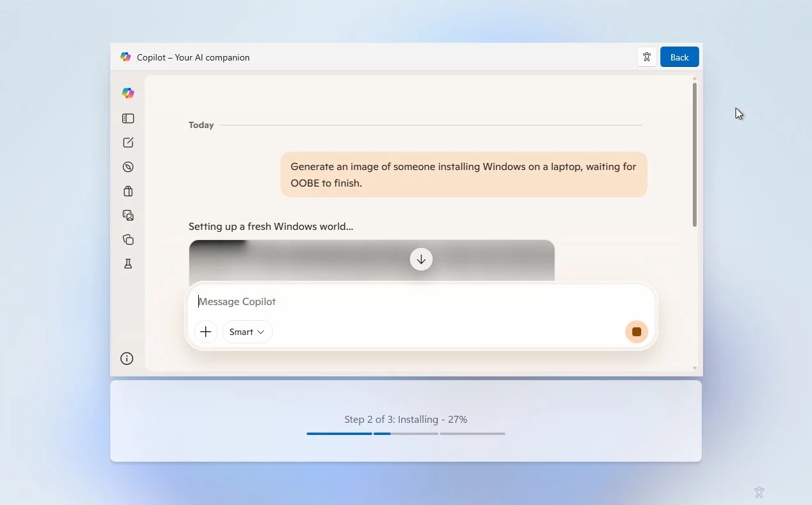This screenshot has width=812, height=505.
Task: Click the chat's vertical scrollbar thumb
Action: pos(695,154)
